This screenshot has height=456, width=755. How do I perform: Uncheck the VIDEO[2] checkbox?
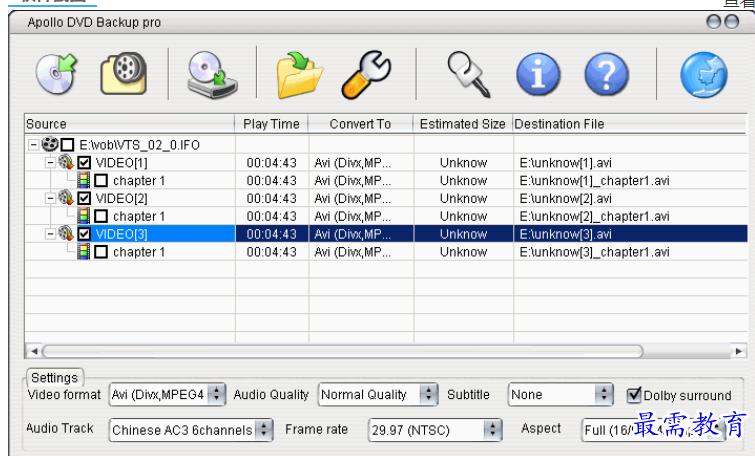point(84,198)
